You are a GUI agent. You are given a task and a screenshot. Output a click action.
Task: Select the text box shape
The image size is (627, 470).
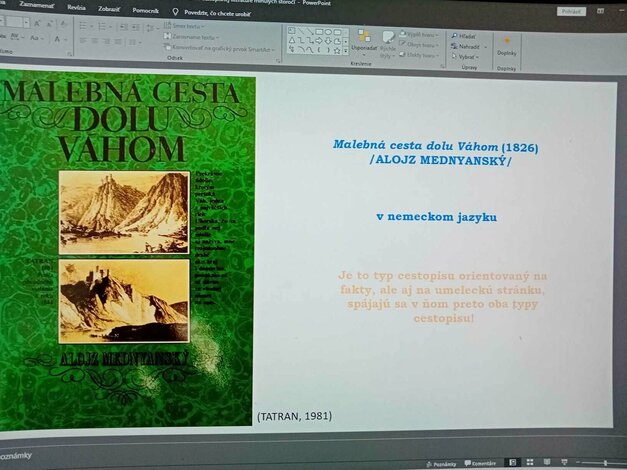click(x=292, y=31)
